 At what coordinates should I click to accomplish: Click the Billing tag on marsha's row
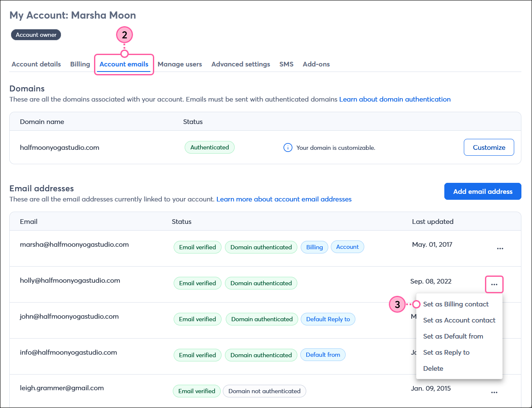coord(314,247)
